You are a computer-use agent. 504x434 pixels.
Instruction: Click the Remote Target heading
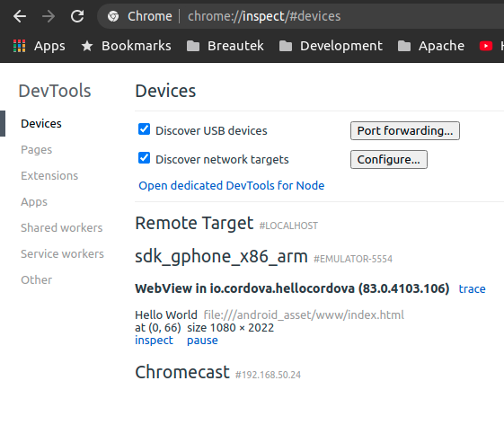(x=194, y=224)
